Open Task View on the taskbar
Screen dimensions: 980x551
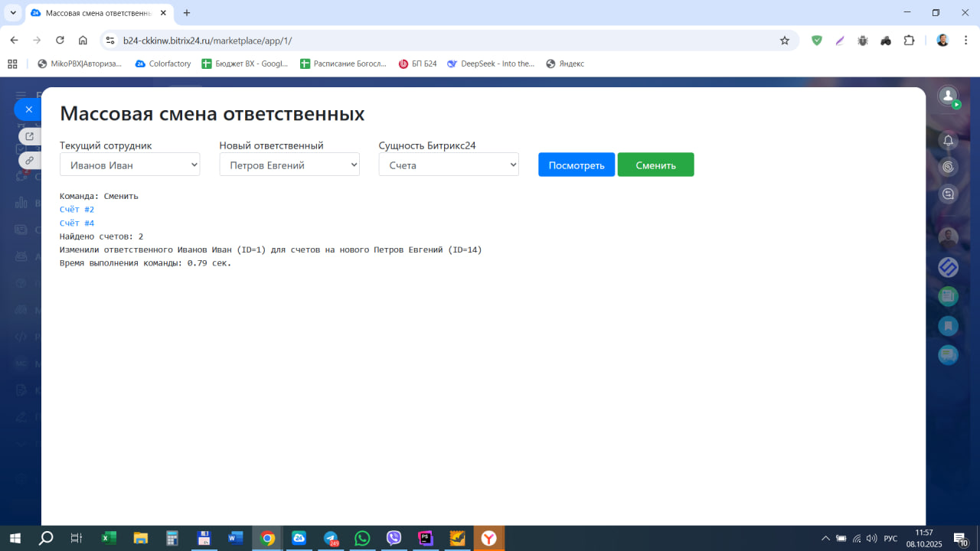point(76,538)
